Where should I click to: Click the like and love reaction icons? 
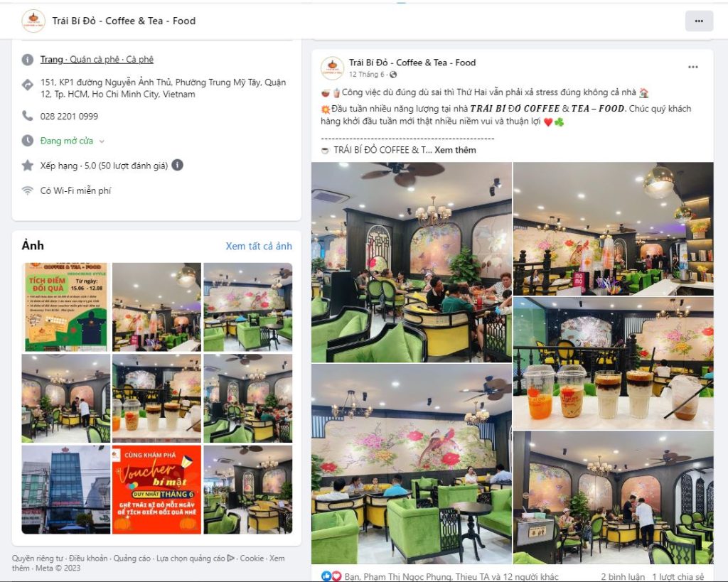(331, 576)
